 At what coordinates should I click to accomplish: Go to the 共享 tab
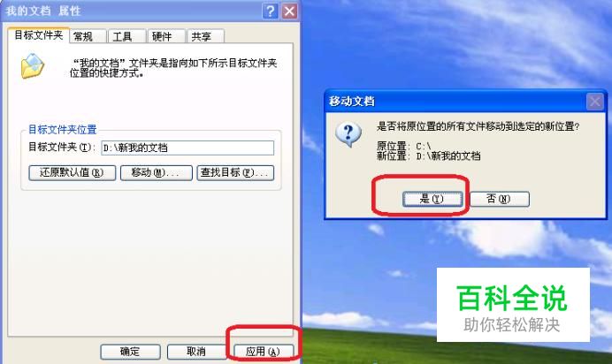206,36
